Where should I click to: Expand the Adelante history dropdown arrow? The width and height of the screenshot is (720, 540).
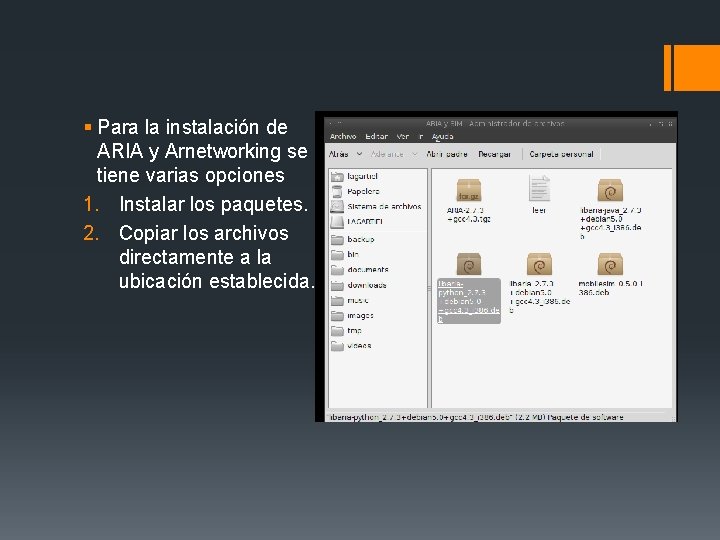coord(415,154)
